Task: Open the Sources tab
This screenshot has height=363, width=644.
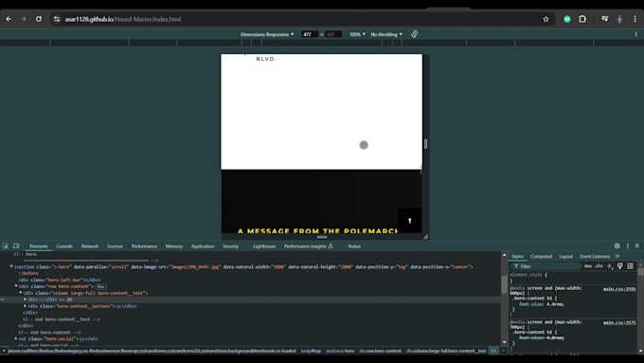Action: pos(115,246)
